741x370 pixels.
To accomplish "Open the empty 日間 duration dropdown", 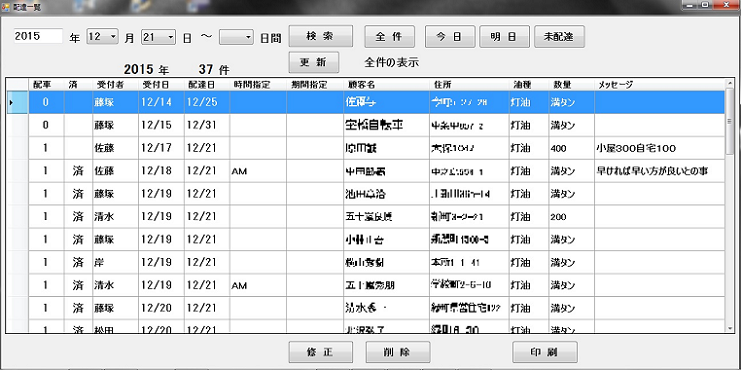I will click(x=236, y=37).
